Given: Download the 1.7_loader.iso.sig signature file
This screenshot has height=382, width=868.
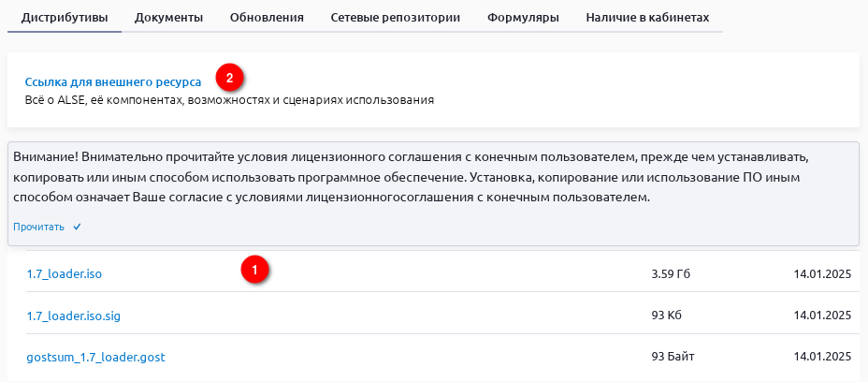Looking at the screenshot, I should pyautogui.click(x=73, y=316).
